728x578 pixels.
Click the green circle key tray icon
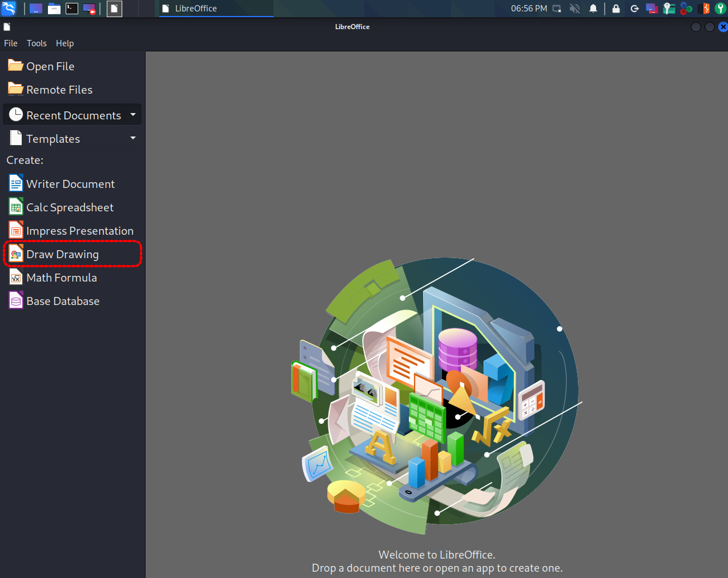(x=721, y=9)
